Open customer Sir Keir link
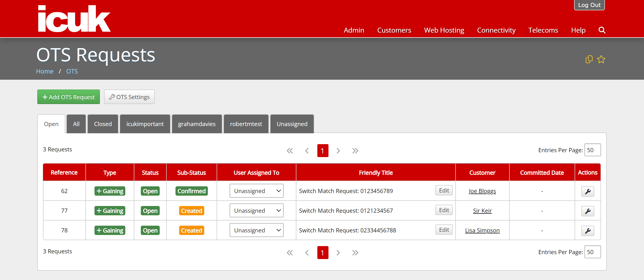Image resolution: width=644 pixels, height=280 pixels. tap(482, 211)
